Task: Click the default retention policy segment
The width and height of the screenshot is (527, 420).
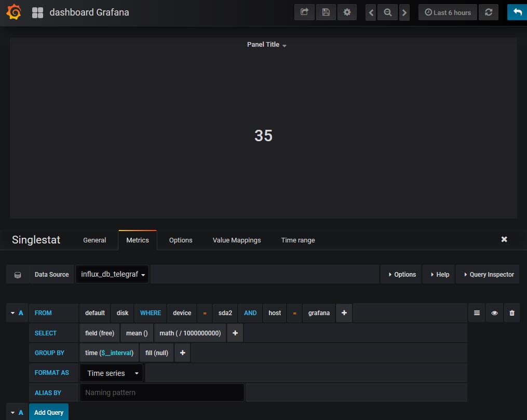Action: click(95, 313)
